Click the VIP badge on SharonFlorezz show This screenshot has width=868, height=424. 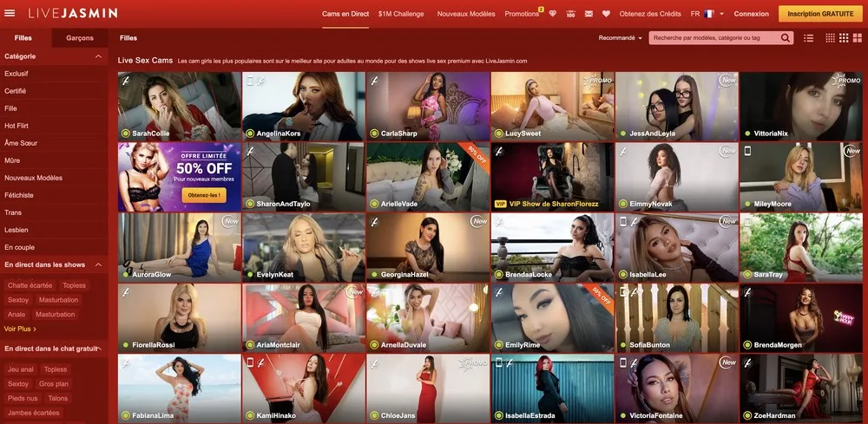coord(500,204)
